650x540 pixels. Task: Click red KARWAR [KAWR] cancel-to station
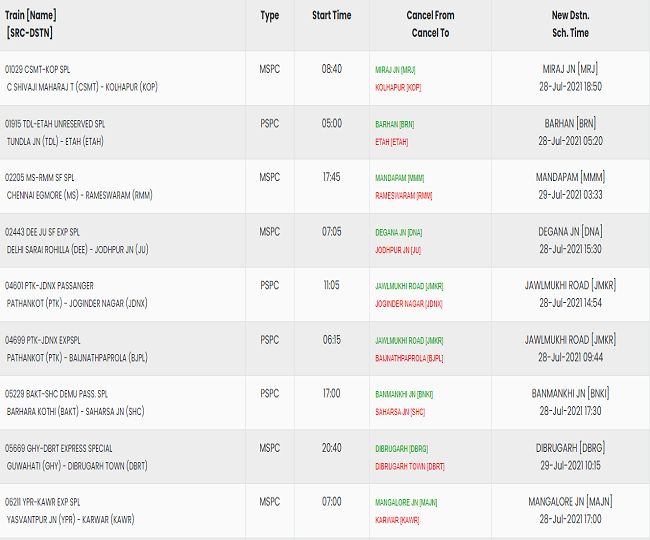397,520
